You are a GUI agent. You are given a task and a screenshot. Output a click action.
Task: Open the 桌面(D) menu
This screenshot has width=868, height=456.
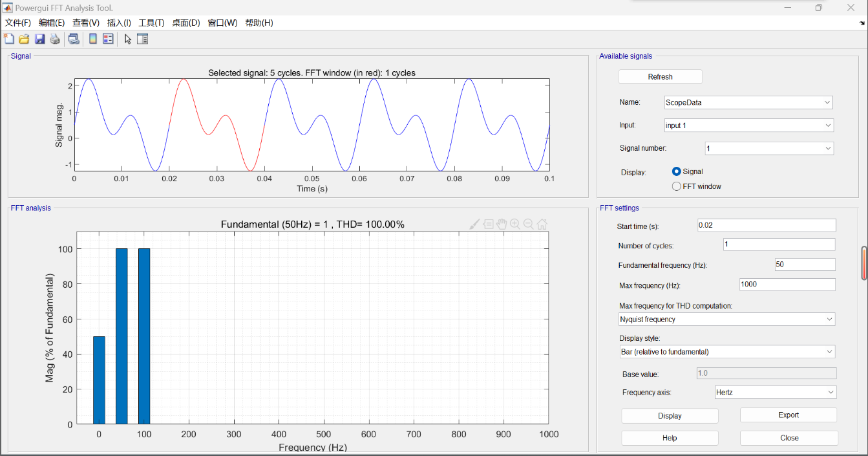tap(185, 23)
